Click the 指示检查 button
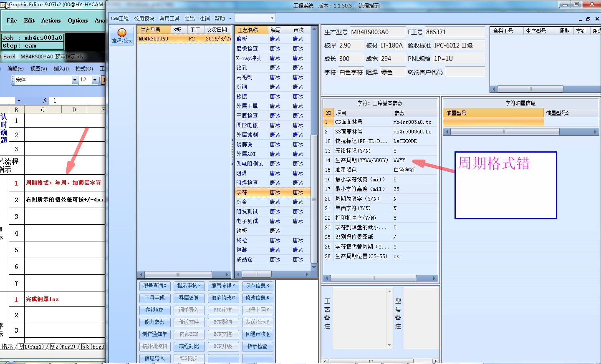This screenshot has width=601, height=364. tap(258, 346)
